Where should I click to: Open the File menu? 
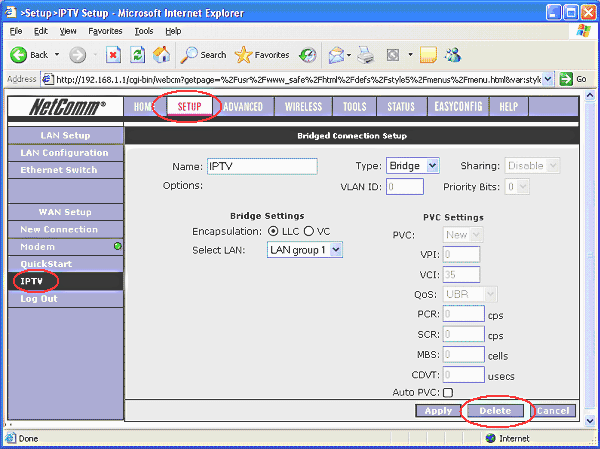tap(16, 31)
